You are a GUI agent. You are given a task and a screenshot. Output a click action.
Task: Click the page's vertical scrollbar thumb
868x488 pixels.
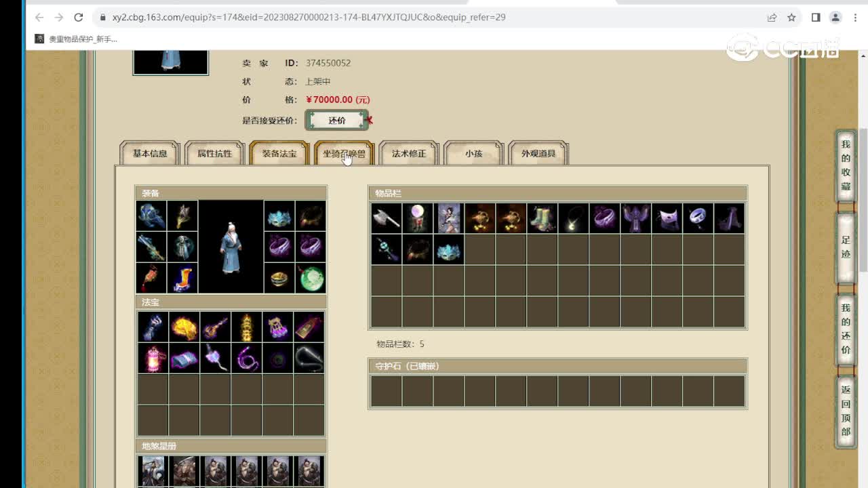tap(863, 200)
